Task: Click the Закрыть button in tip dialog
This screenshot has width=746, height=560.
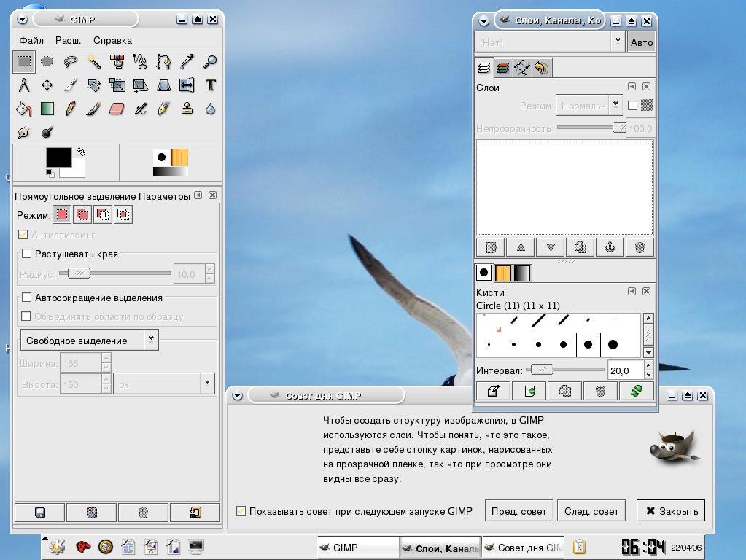Action: coord(672,511)
